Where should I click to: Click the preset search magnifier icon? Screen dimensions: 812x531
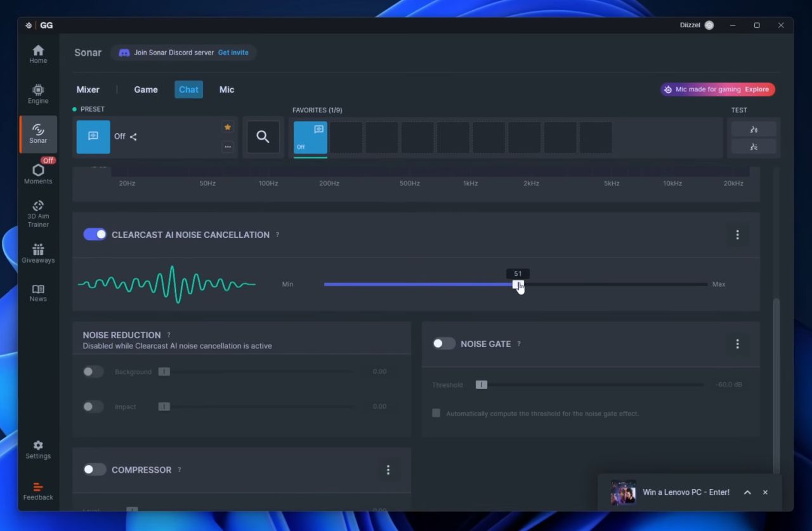click(x=263, y=136)
